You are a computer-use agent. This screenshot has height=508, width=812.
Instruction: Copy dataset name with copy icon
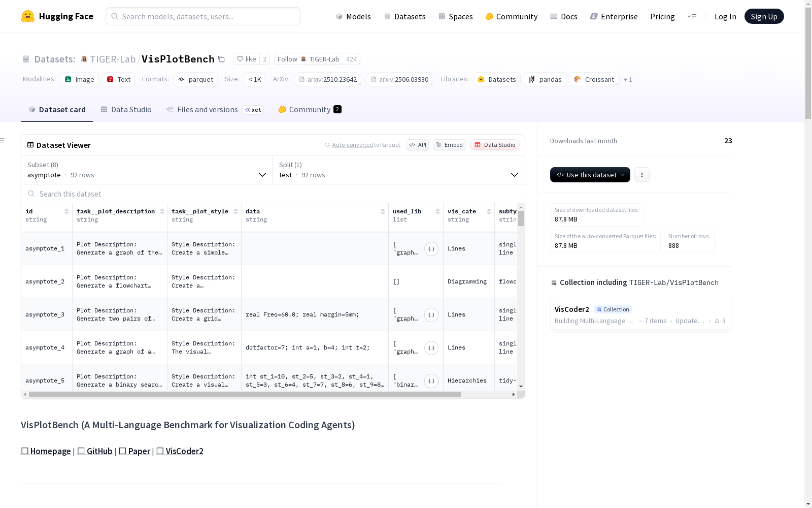tap(221, 59)
